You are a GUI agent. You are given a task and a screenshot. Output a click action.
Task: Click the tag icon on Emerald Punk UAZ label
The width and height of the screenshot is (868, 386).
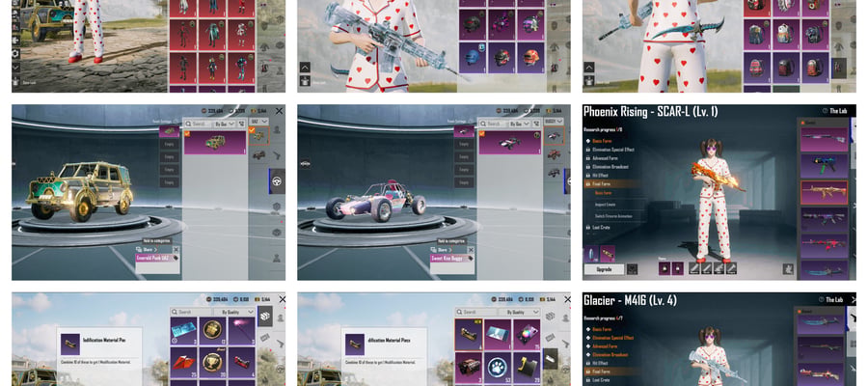coord(176,258)
